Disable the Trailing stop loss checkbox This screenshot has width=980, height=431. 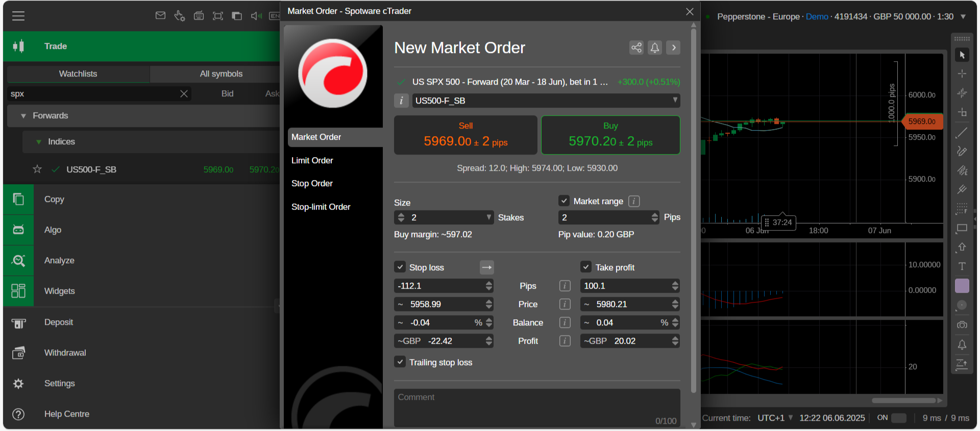coord(400,362)
